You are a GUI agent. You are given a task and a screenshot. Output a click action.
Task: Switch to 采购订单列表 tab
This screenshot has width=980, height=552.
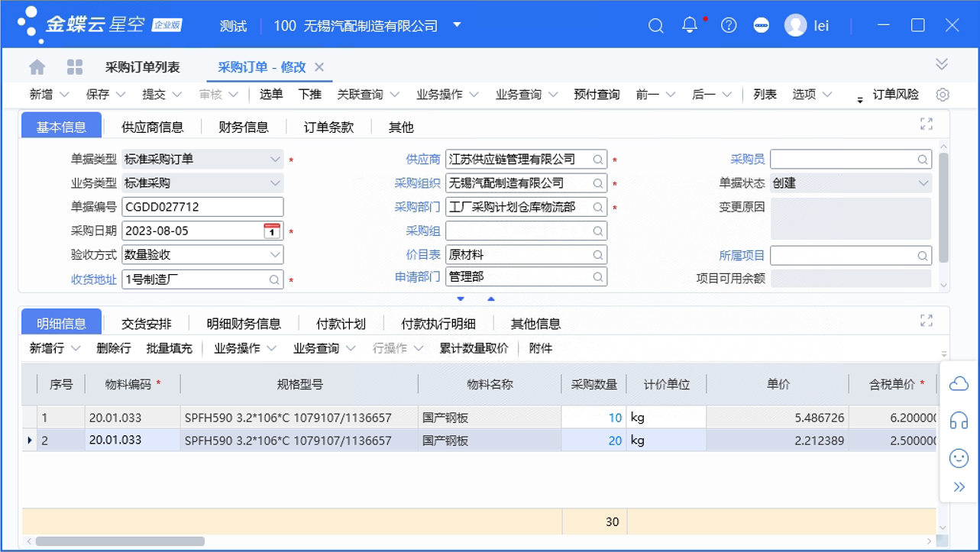pyautogui.click(x=143, y=67)
